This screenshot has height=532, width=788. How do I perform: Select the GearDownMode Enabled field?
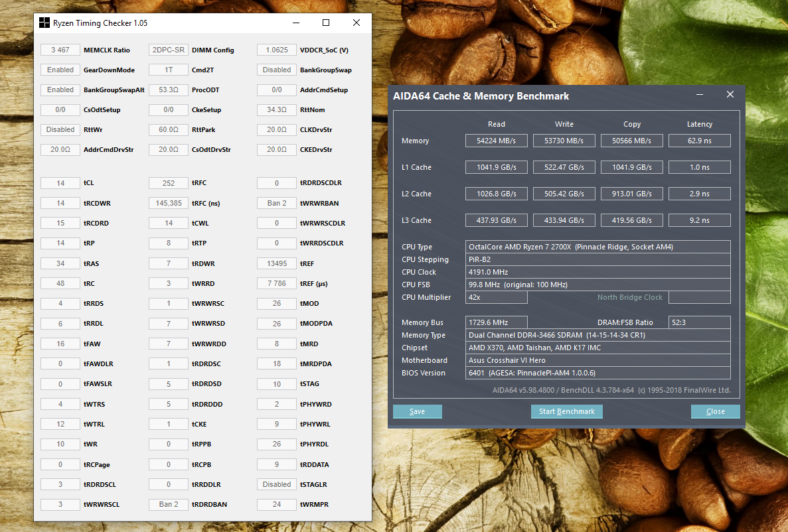[60, 70]
